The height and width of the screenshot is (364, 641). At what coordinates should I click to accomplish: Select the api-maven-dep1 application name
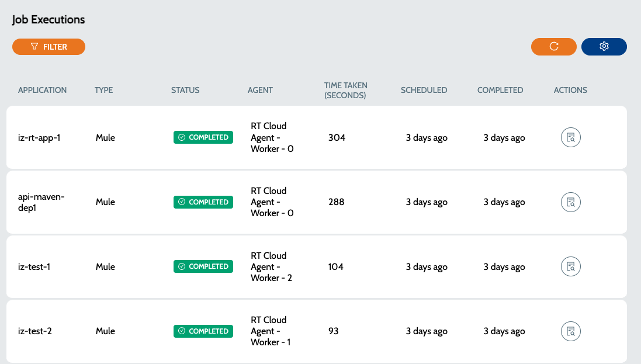point(41,202)
